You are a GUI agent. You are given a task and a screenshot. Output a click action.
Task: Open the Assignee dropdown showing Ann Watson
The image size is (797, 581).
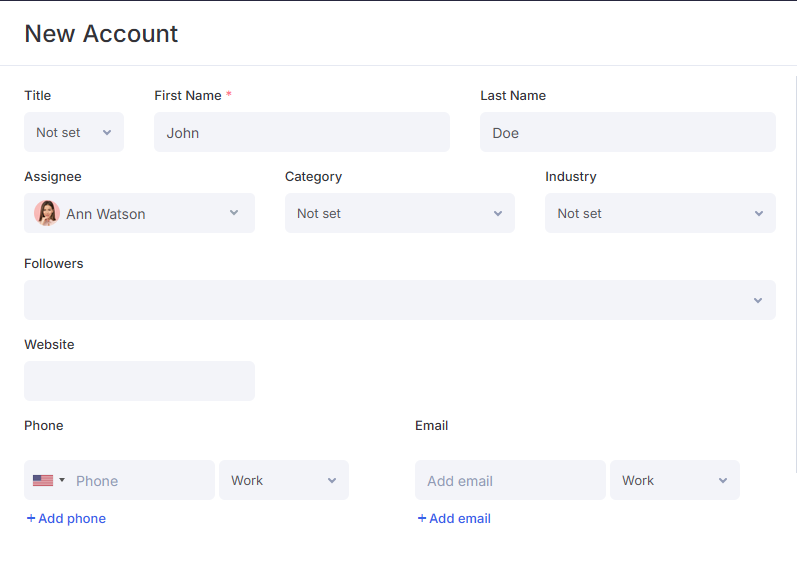point(139,213)
